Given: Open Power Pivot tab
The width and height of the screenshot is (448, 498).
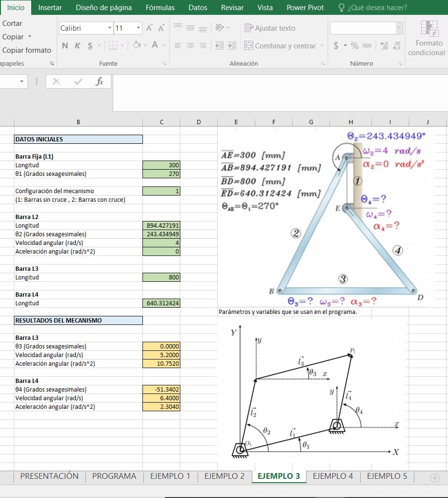Looking at the screenshot, I should click(305, 8).
